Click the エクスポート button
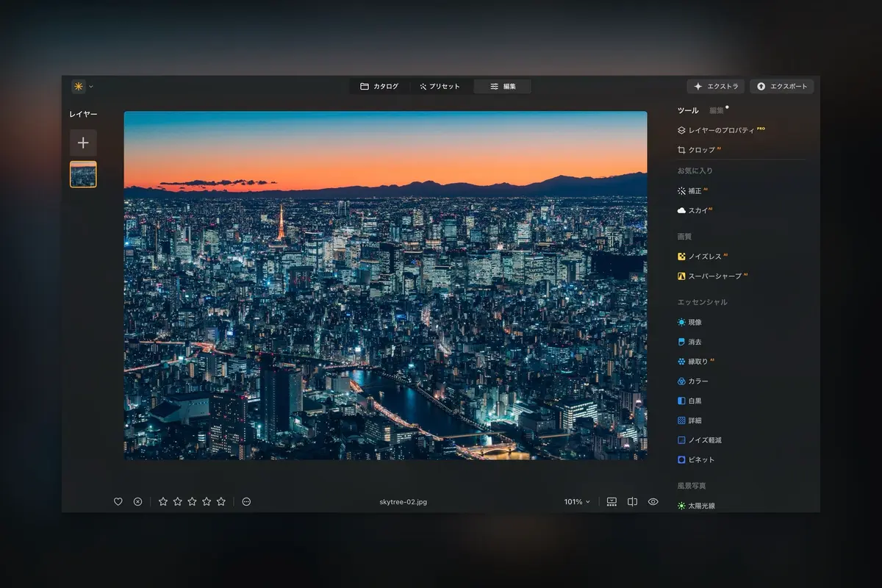The width and height of the screenshot is (882, 588). (x=781, y=87)
